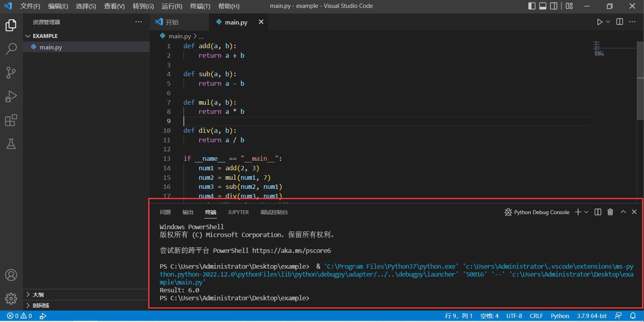Split the terminal panel

coord(598,212)
